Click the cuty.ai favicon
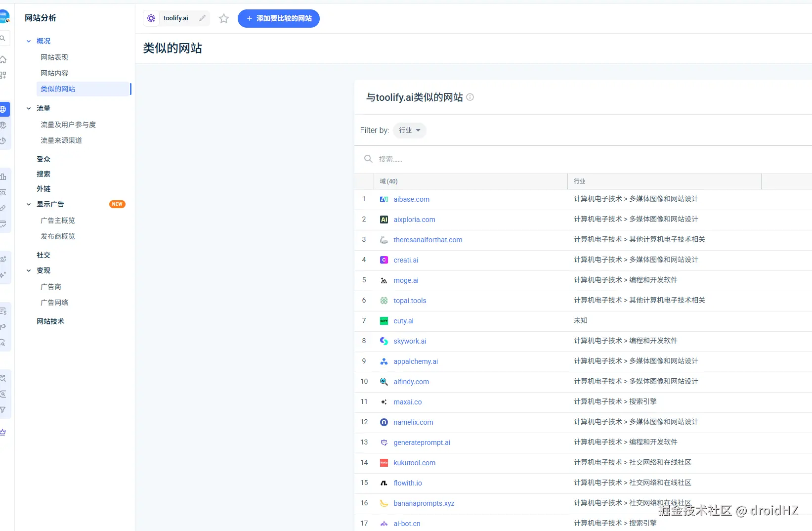Viewport: 812px width, 531px height. pos(384,321)
